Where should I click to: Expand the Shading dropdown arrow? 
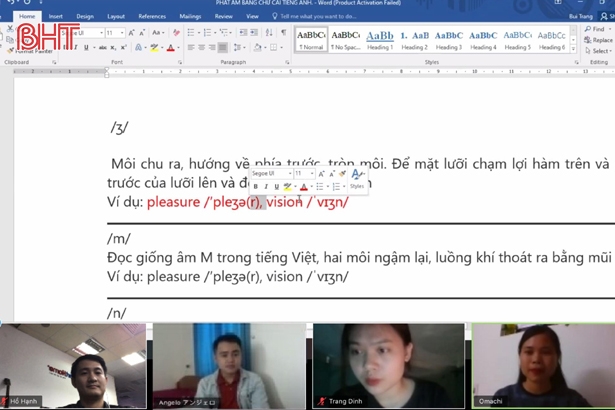[x=265, y=48]
